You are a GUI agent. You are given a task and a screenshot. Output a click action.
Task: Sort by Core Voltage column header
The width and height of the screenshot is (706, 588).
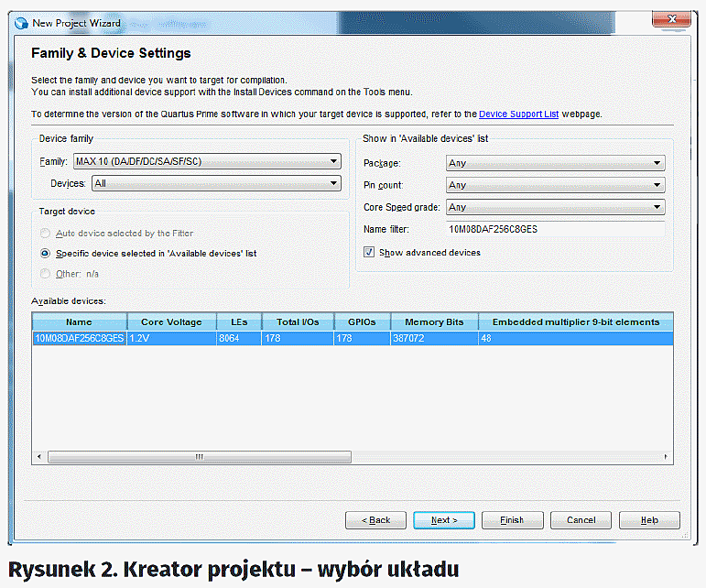tap(171, 321)
